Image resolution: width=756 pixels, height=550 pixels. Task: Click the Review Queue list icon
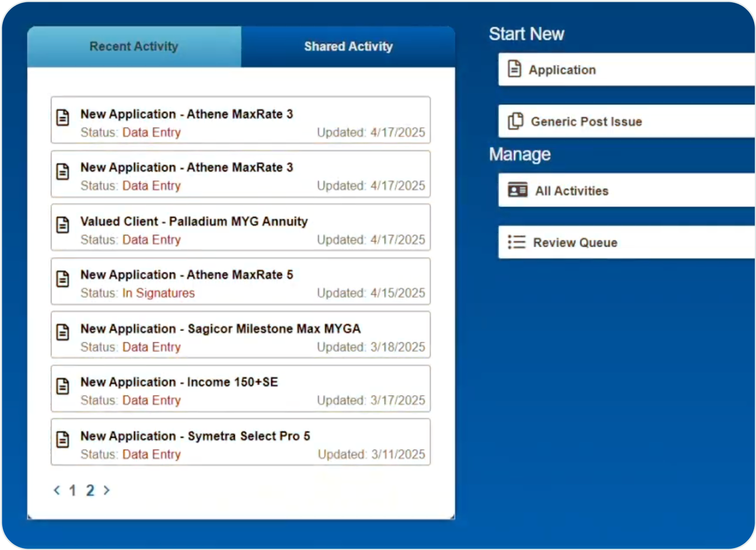[x=516, y=242]
